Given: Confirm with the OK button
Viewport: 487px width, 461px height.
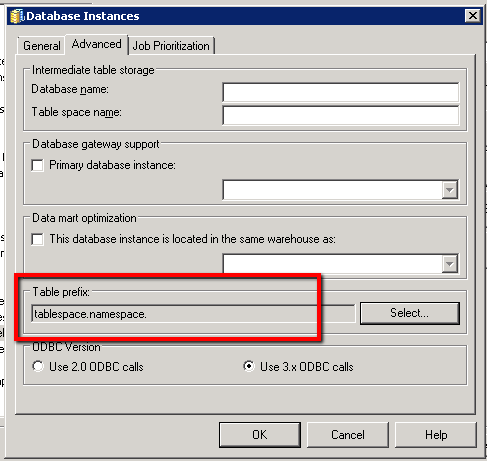Looking at the screenshot, I should pyautogui.click(x=260, y=435).
